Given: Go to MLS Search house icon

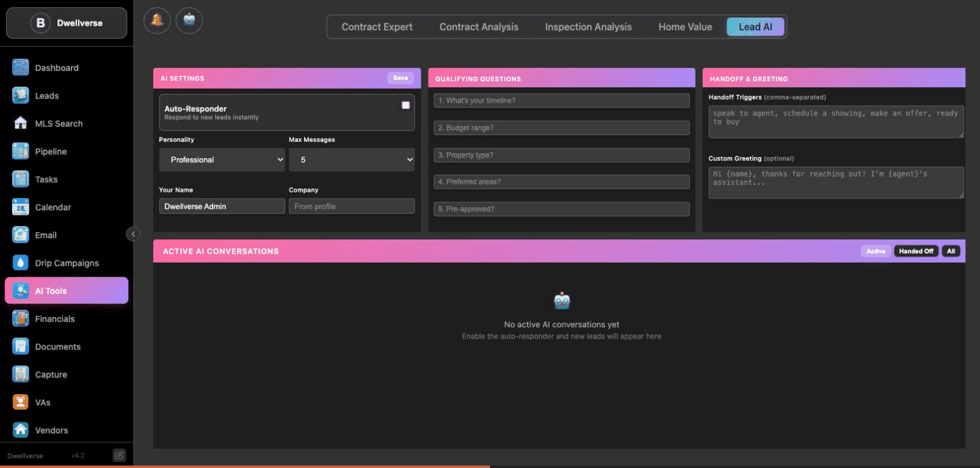Looking at the screenshot, I should (x=21, y=123).
